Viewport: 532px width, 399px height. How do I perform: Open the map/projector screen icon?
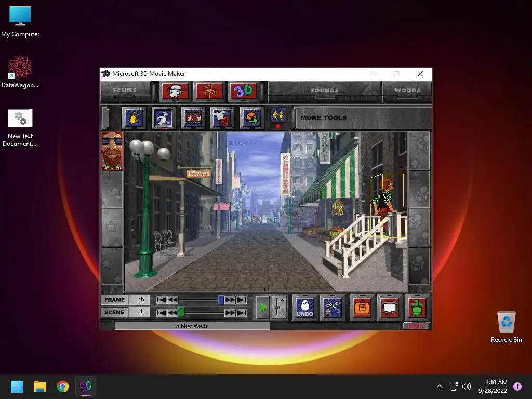(389, 308)
